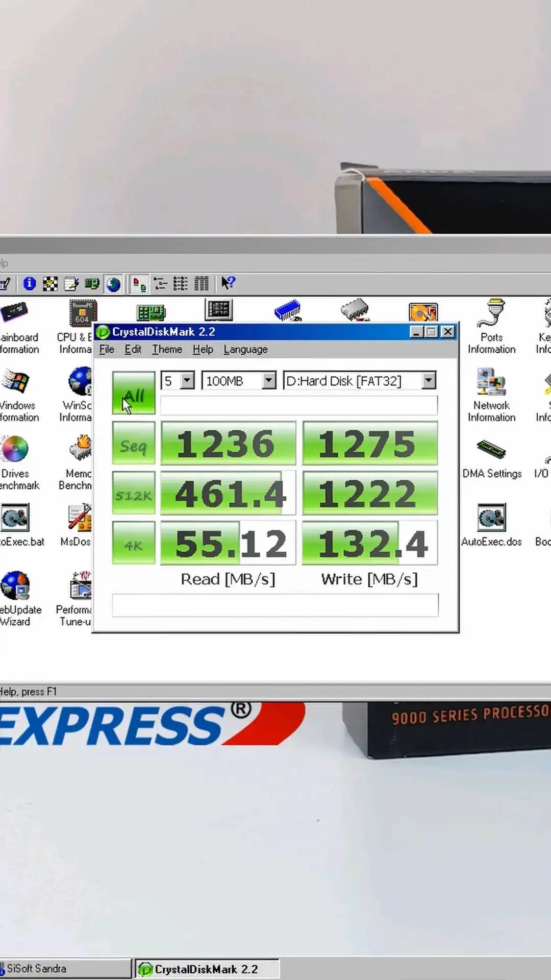551x980 pixels.
Task: Open Ports Information module in Sandra
Action: coord(492,327)
